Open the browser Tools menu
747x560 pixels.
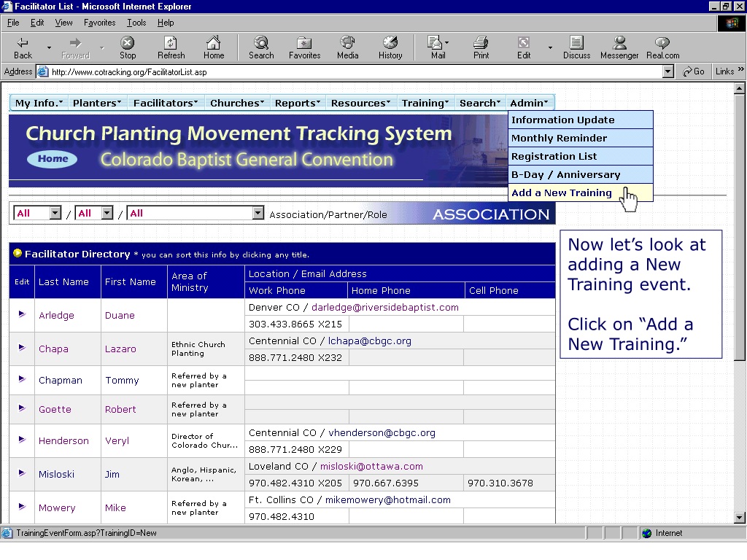tap(136, 23)
